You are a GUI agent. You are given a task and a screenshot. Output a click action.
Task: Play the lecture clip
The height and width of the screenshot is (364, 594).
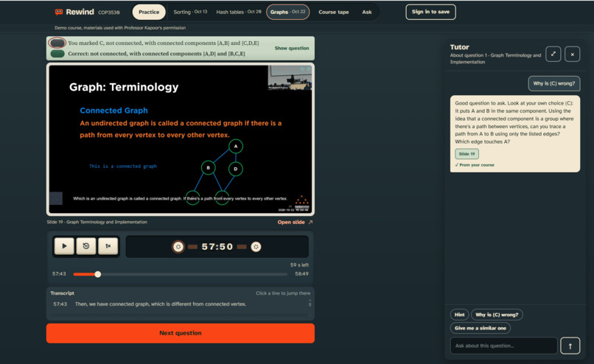[x=64, y=246]
